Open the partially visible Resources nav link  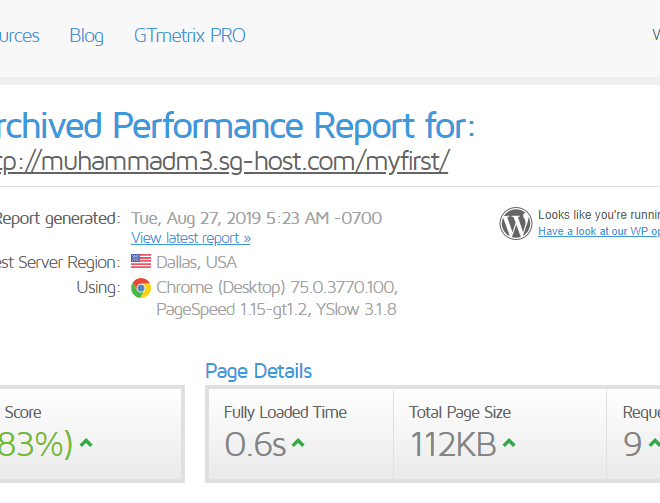pos(19,36)
